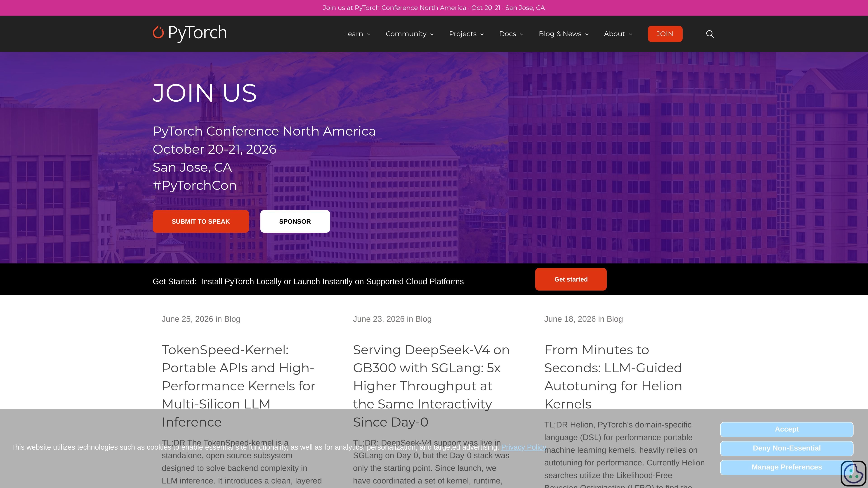Open the Community navigation menu

(x=406, y=34)
